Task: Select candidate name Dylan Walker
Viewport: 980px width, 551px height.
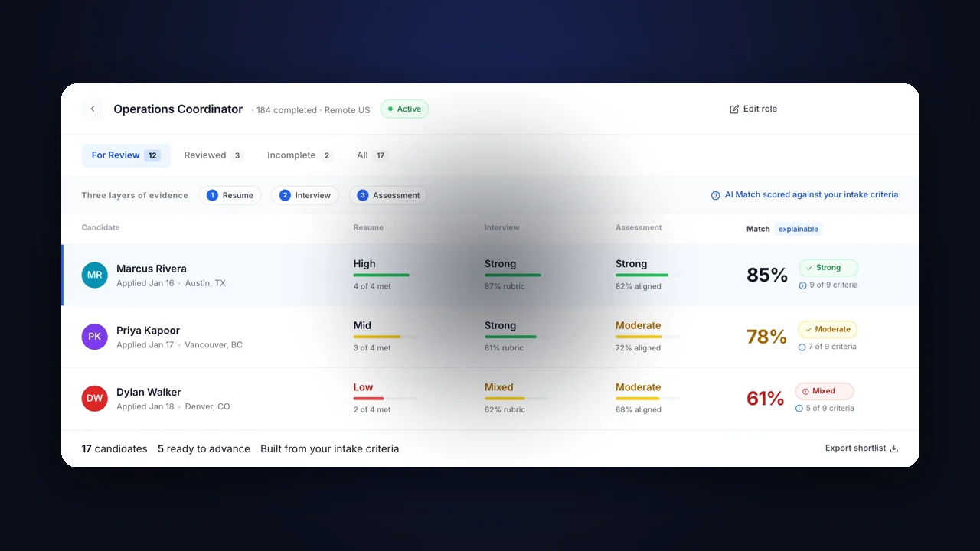Action: pos(149,393)
